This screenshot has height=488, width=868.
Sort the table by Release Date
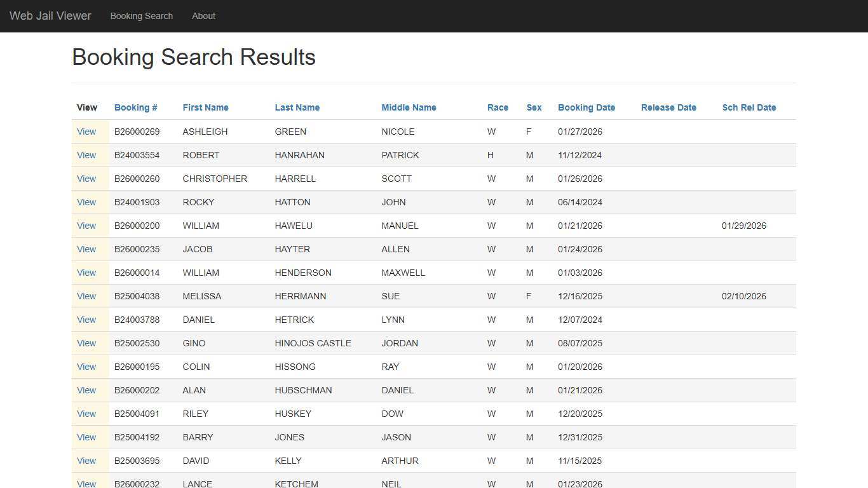[668, 107]
